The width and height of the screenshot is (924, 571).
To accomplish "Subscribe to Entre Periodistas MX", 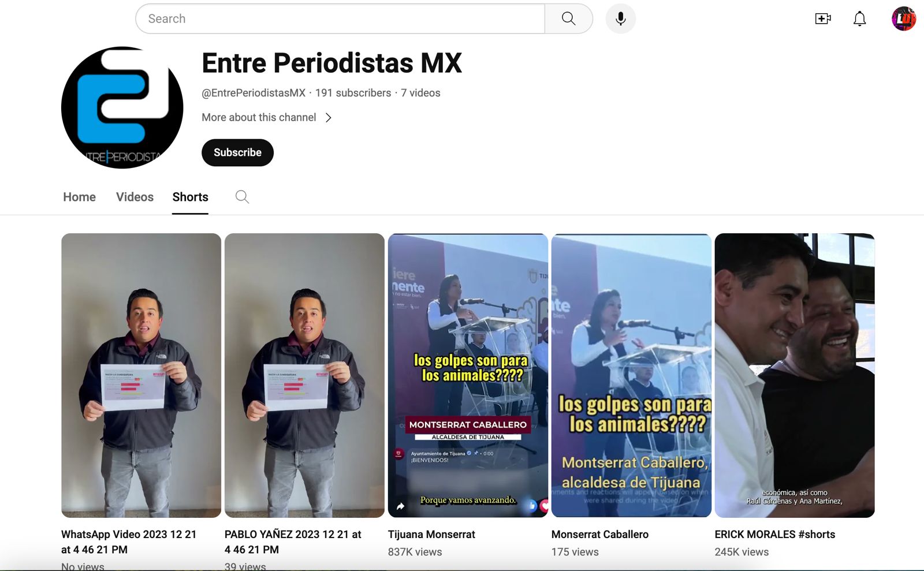I will coord(237,152).
